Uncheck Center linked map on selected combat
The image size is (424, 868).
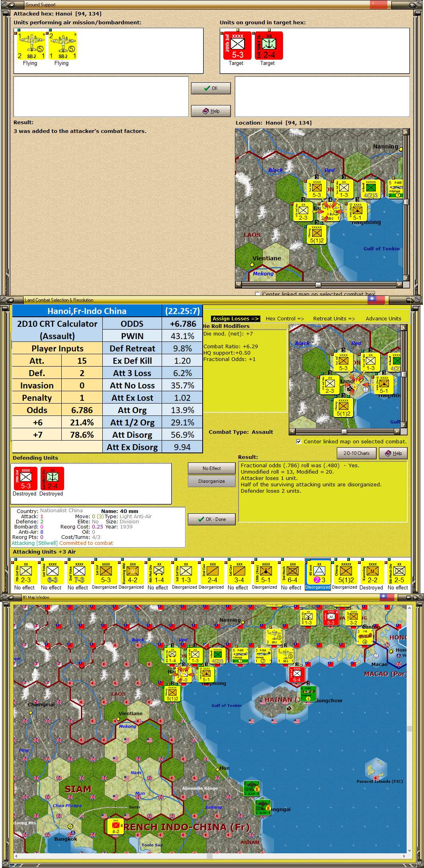[x=299, y=441]
